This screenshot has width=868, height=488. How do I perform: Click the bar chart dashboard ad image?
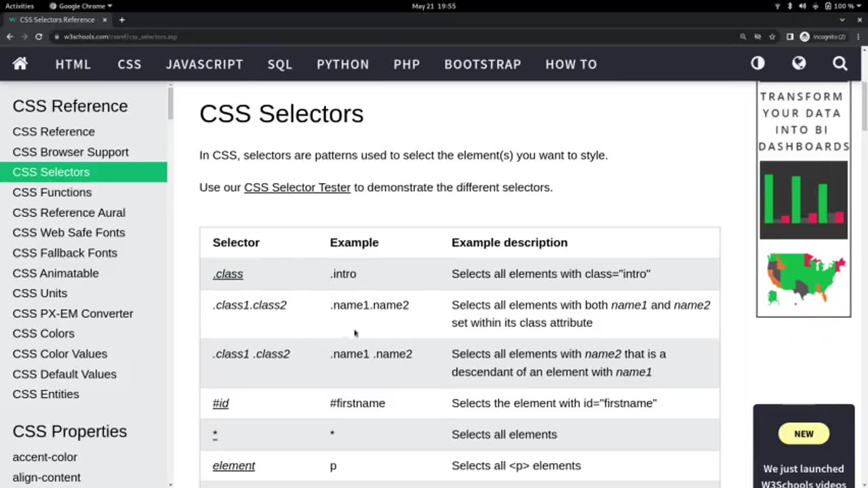(x=804, y=200)
